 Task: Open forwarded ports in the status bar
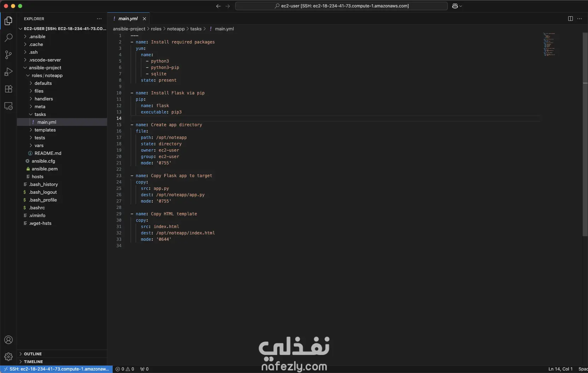click(144, 369)
